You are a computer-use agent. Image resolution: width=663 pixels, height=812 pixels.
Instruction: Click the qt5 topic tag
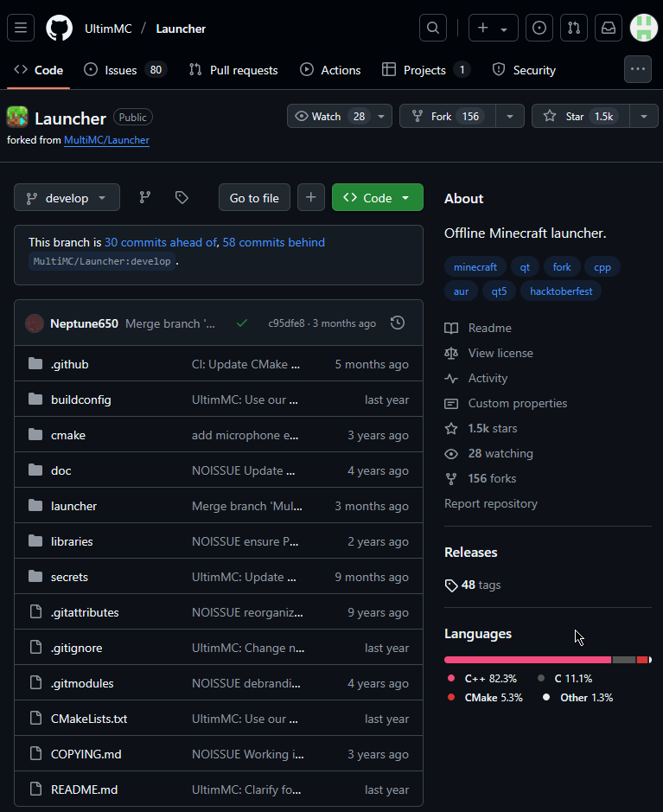499,291
